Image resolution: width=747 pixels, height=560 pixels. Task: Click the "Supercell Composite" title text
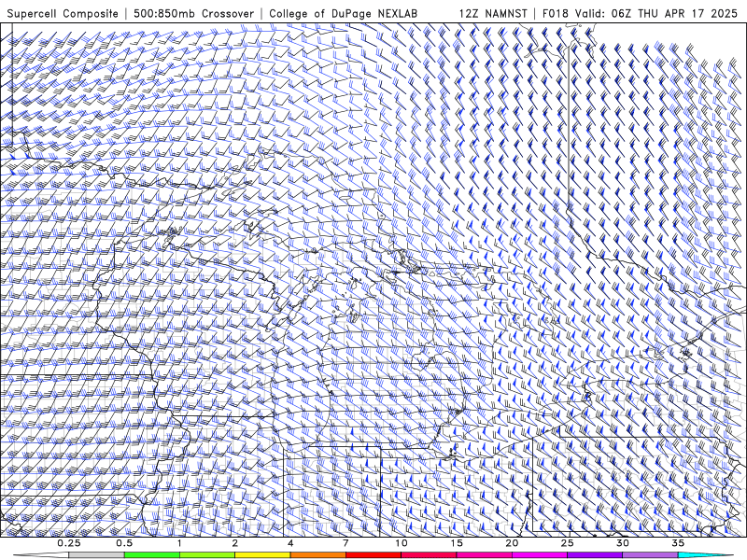63,14
